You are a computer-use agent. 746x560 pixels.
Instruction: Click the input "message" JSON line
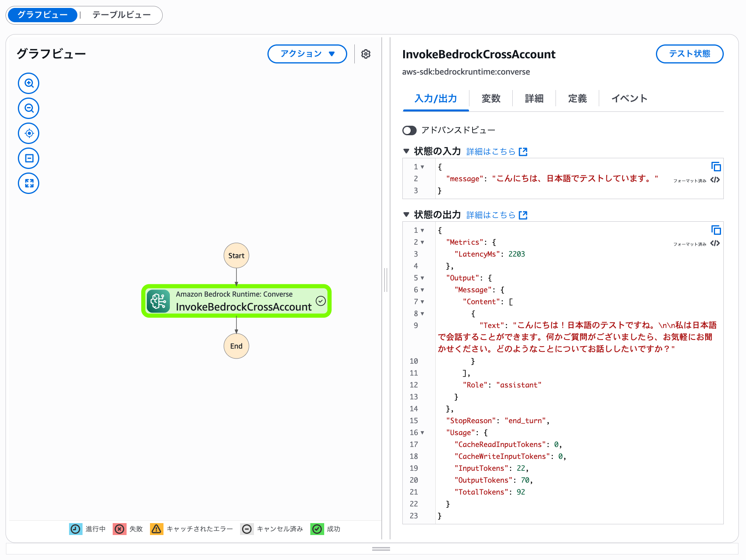pos(552,179)
